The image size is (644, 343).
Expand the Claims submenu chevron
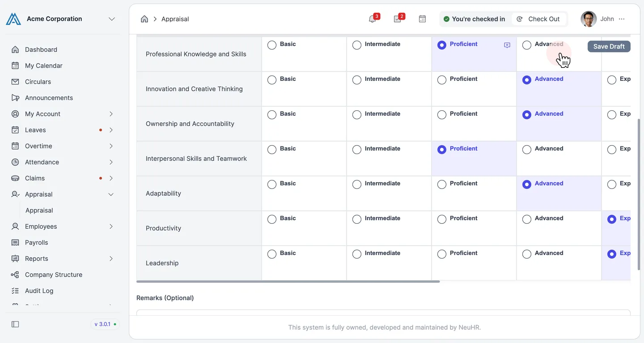pos(111,178)
